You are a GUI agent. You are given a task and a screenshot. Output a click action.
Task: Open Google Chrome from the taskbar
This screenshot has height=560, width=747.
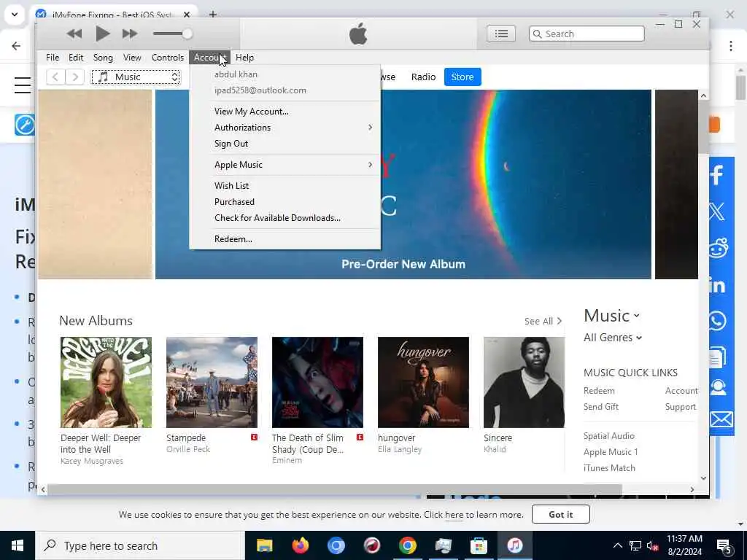[x=407, y=545]
